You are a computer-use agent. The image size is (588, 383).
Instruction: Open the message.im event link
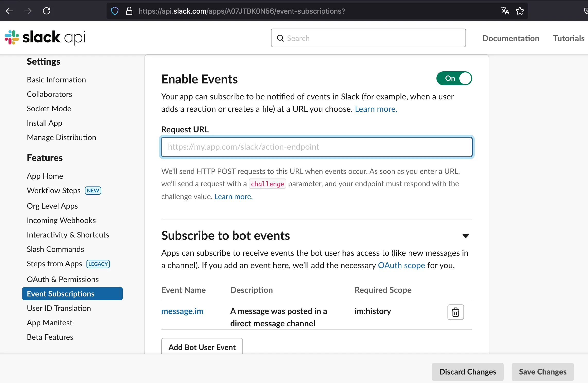pyautogui.click(x=182, y=311)
